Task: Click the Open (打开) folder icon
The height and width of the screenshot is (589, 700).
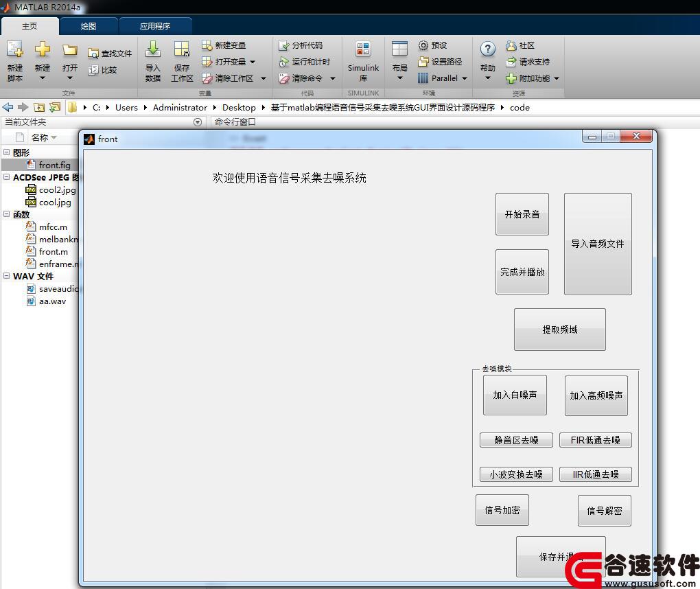Action: pos(69,49)
